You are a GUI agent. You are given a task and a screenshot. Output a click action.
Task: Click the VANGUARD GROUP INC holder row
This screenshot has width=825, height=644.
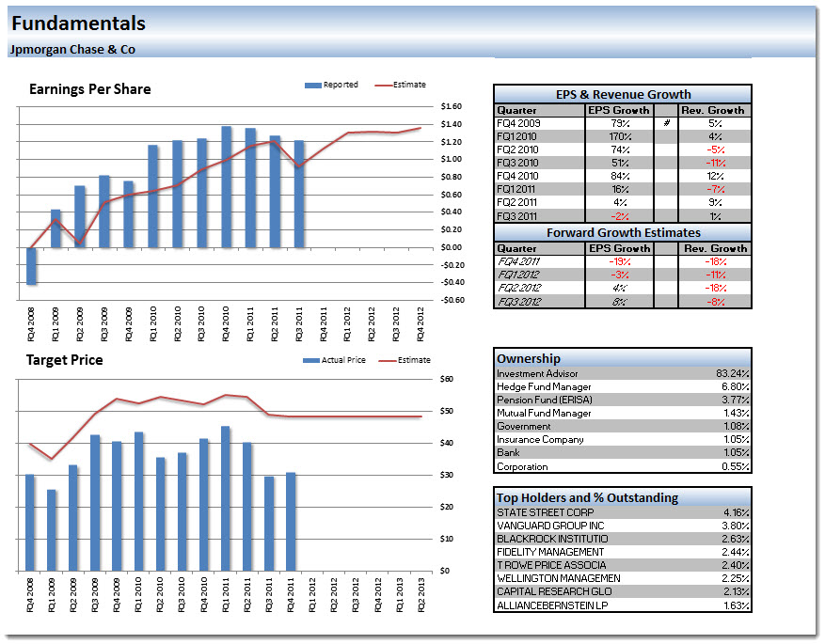click(x=623, y=526)
